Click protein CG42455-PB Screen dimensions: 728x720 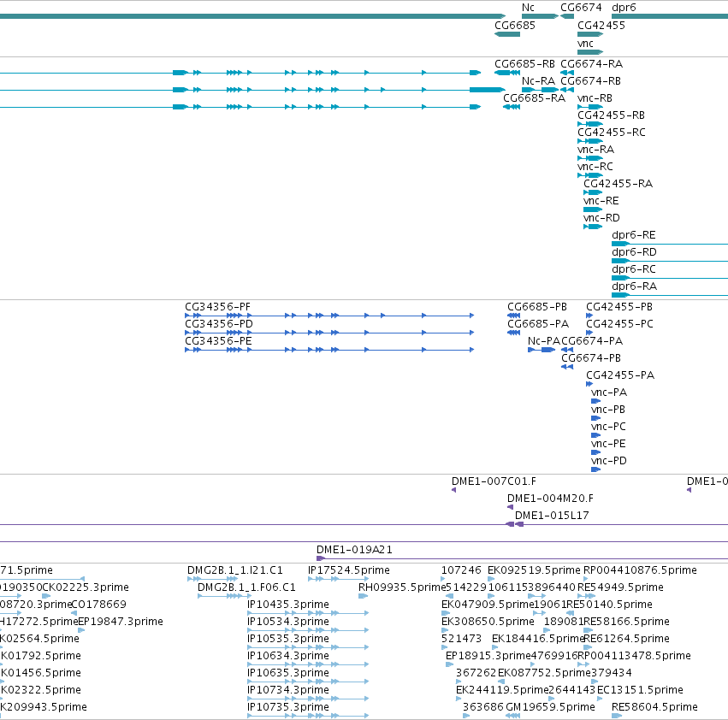click(619, 307)
